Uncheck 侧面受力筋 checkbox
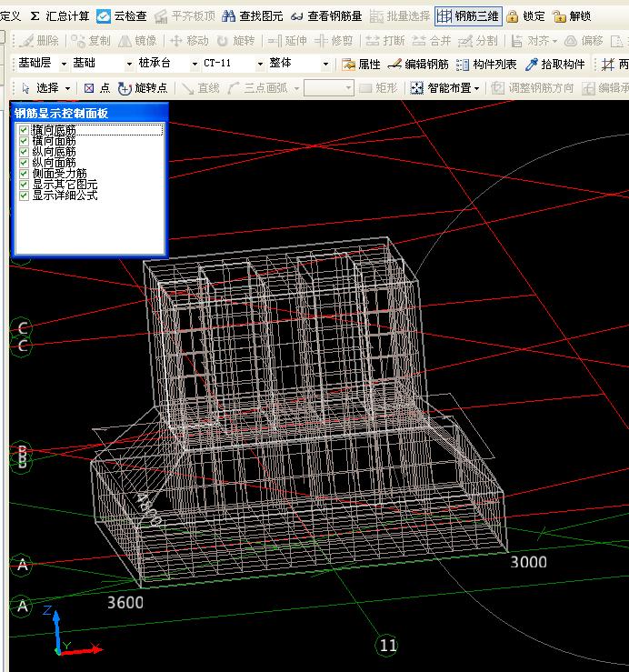 pyautogui.click(x=24, y=174)
